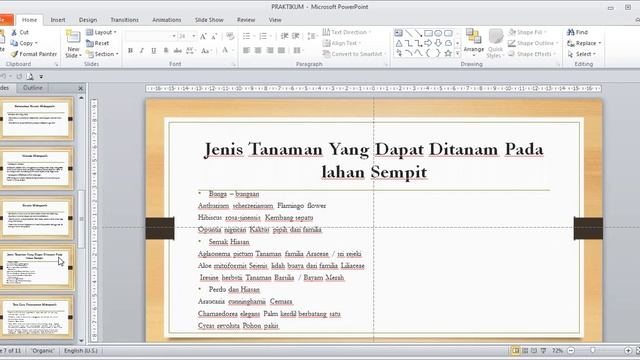
Task: Switch to Reading View
Action: pos(534,351)
